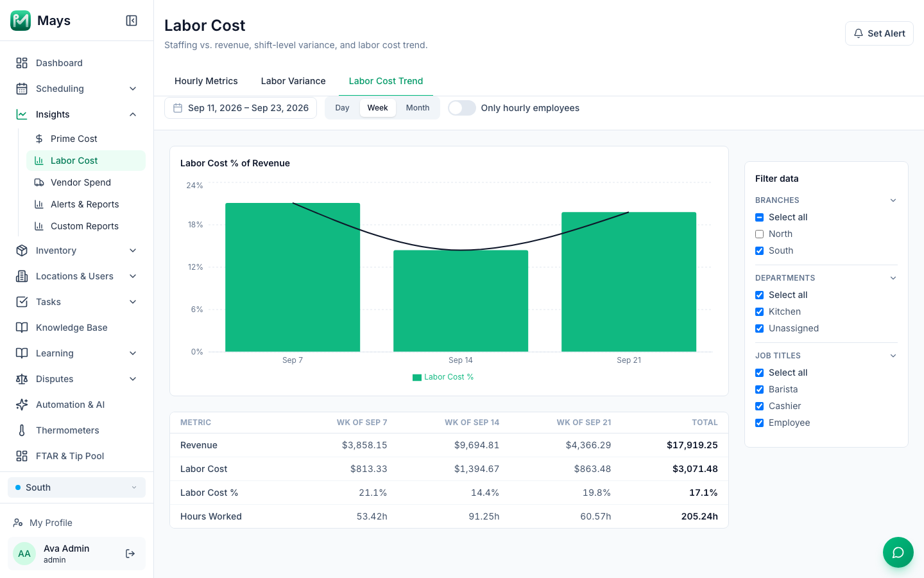Click the Set Alert button

tap(879, 33)
